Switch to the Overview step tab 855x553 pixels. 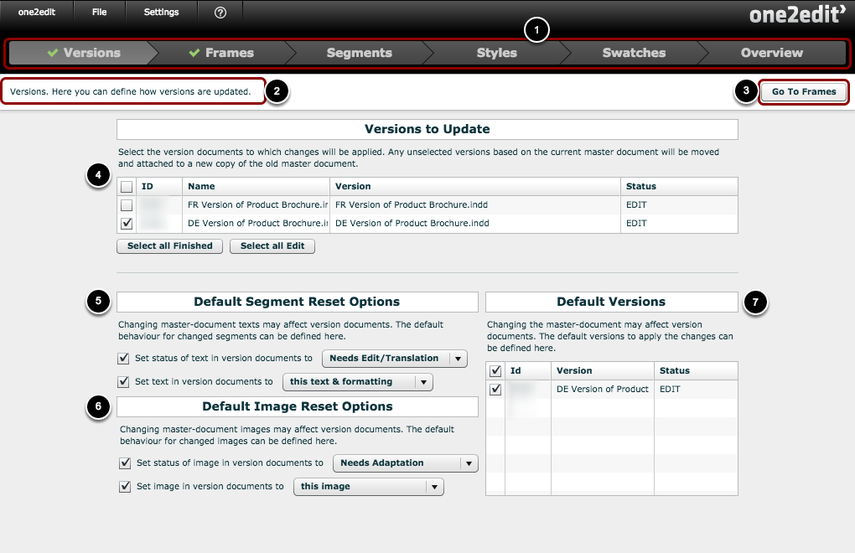pos(772,53)
